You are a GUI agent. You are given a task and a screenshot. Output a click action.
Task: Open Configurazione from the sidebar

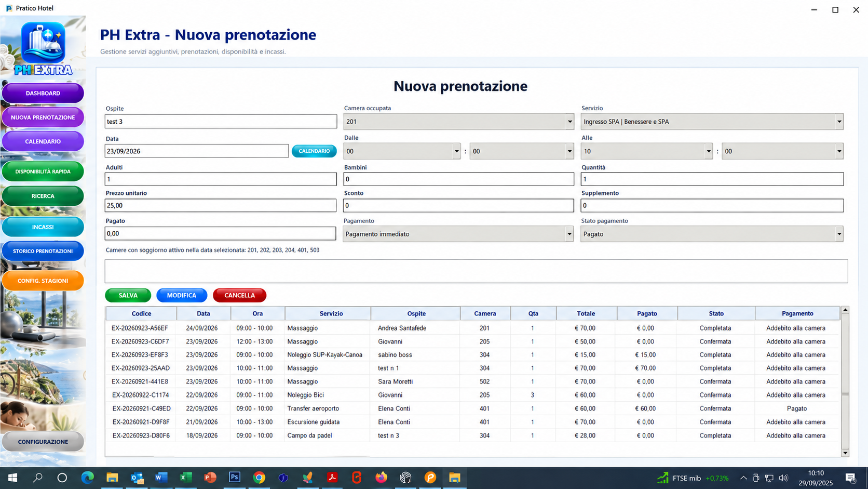43,442
